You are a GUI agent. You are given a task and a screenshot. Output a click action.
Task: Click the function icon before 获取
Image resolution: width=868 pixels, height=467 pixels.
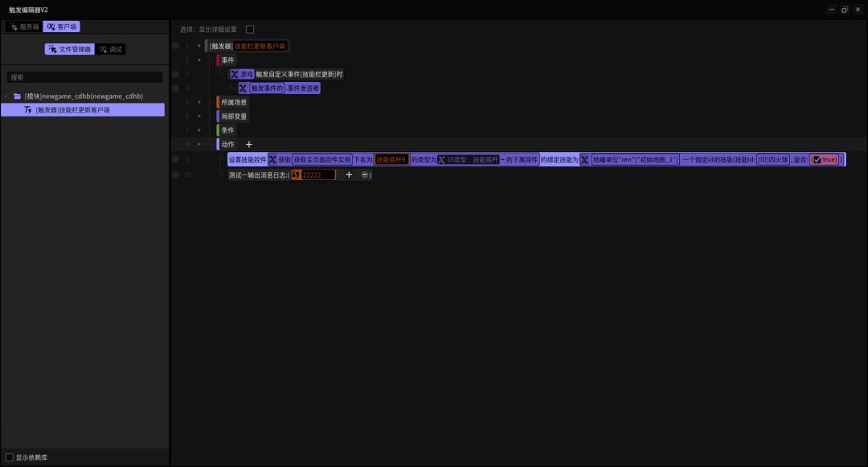coord(272,159)
